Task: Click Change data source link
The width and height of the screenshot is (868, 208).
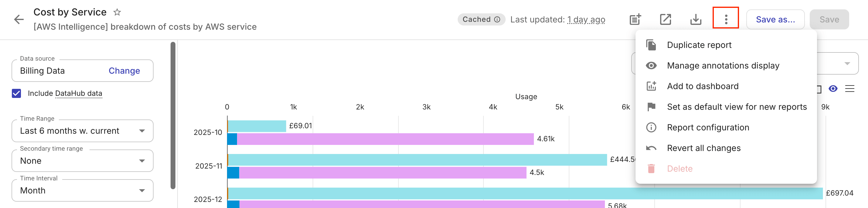Action: [x=124, y=71]
